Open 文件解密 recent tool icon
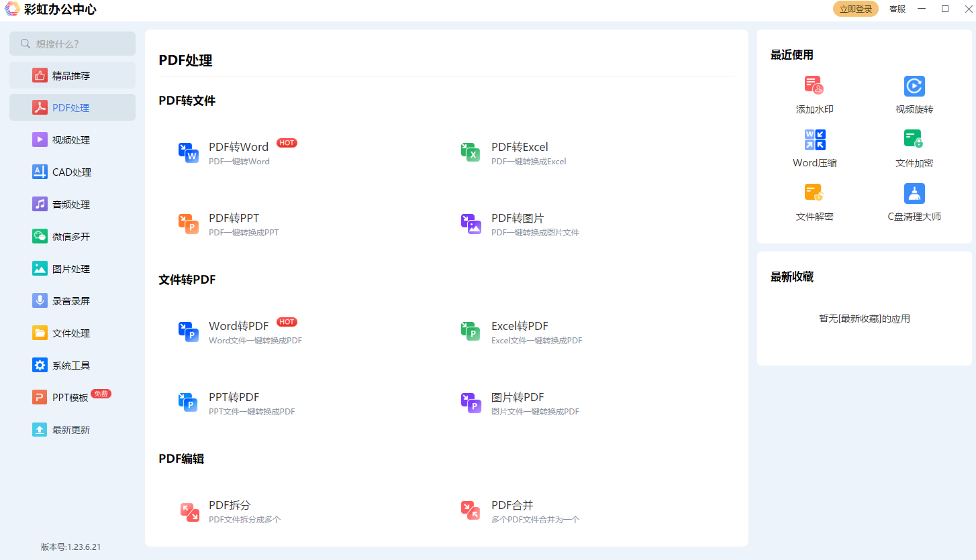 coord(814,193)
